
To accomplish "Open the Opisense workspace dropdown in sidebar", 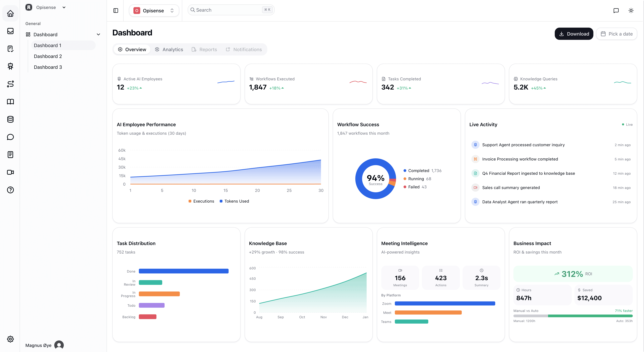I will 46,7.
